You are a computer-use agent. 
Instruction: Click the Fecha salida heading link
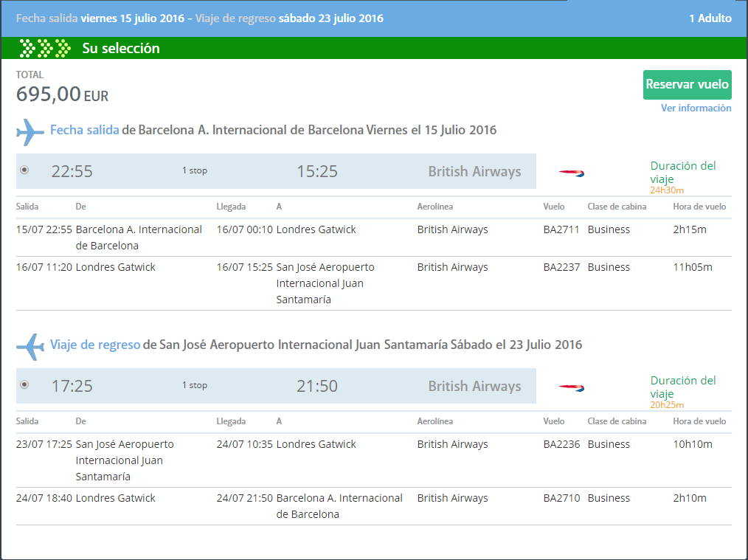click(x=84, y=130)
